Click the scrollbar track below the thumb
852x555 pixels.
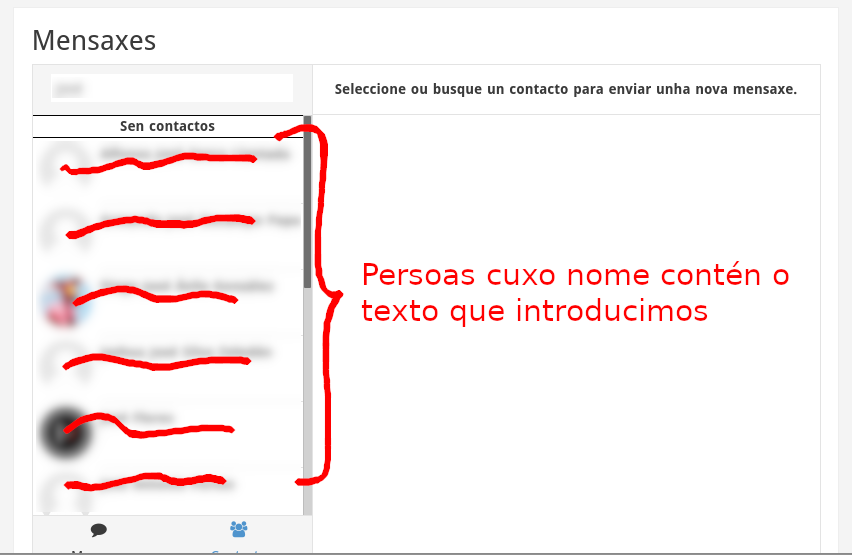307,400
